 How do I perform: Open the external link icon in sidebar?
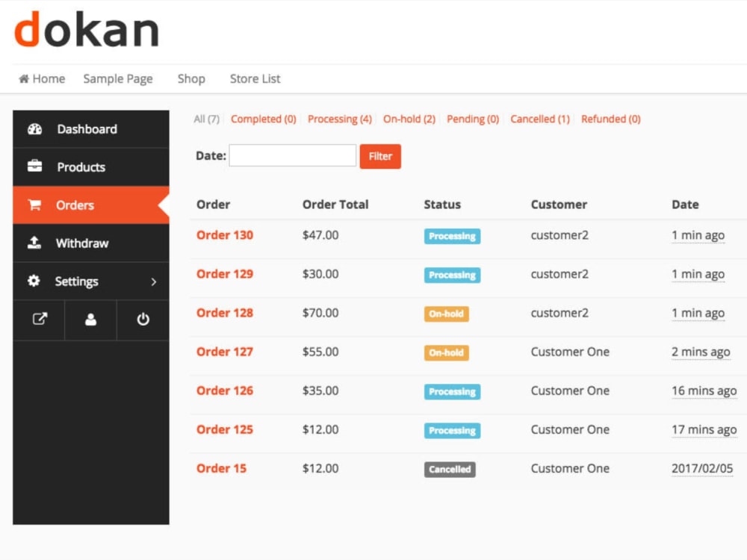click(39, 320)
